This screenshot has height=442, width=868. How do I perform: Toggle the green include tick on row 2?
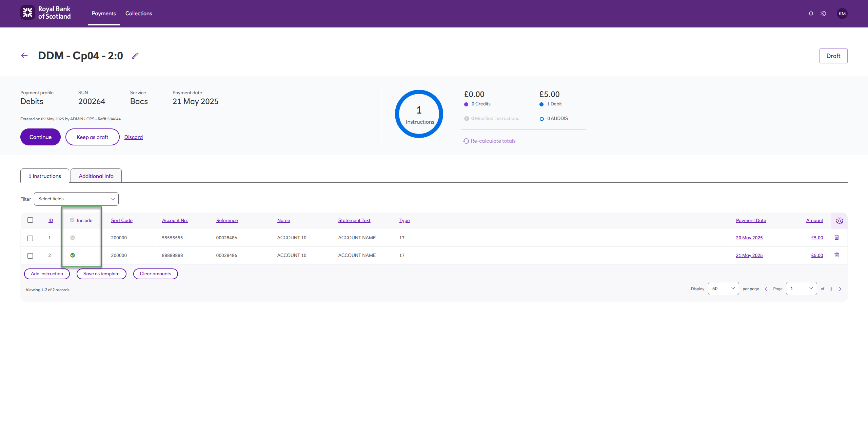click(73, 255)
